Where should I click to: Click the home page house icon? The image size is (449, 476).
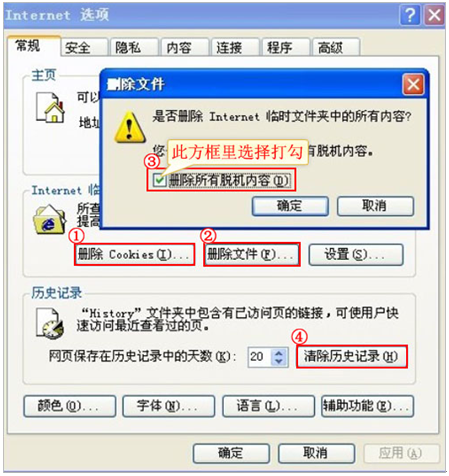click(x=50, y=108)
